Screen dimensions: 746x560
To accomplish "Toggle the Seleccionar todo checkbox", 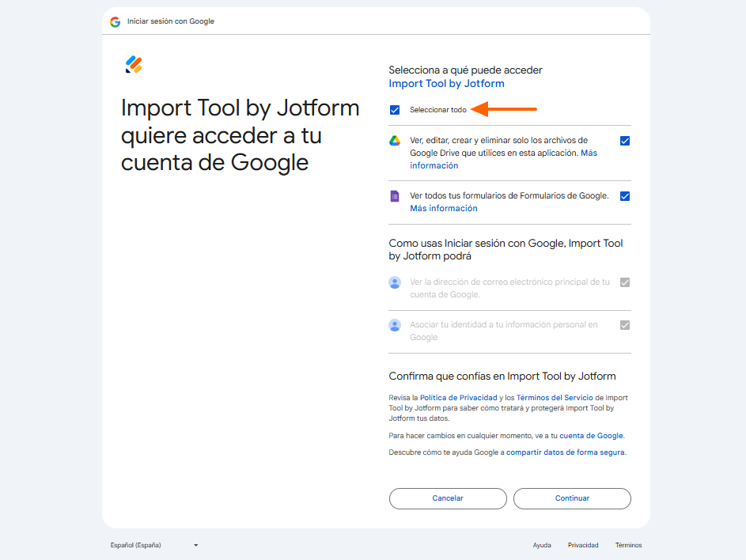I will pyautogui.click(x=395, y=110).
